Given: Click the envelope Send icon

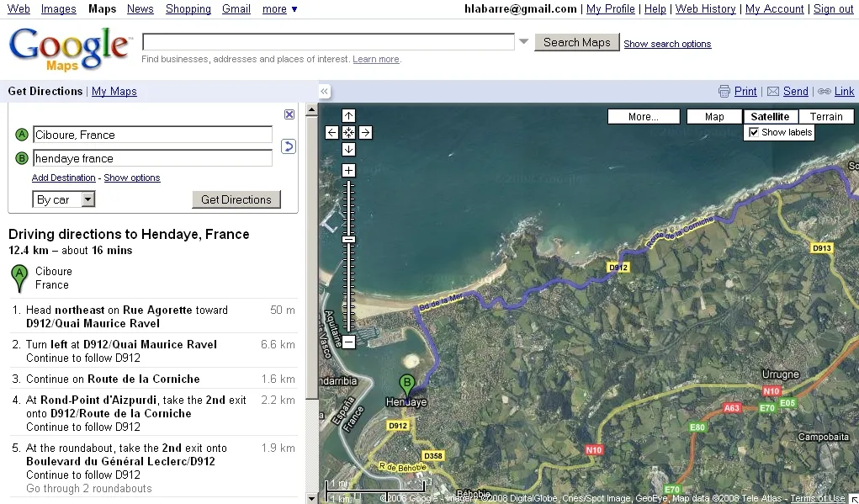Looking at the screenshot, I should (773, 92).
